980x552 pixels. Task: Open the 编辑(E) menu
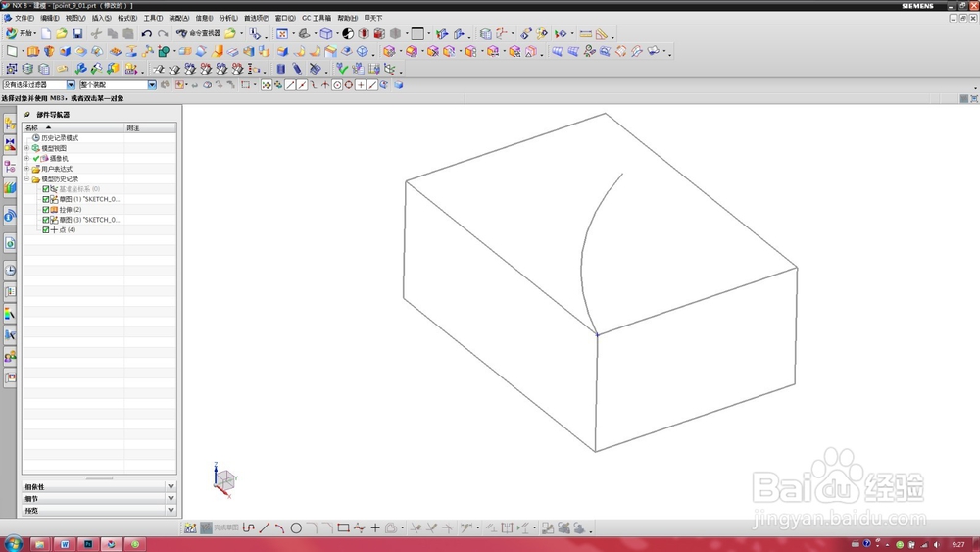coord(50,18)
